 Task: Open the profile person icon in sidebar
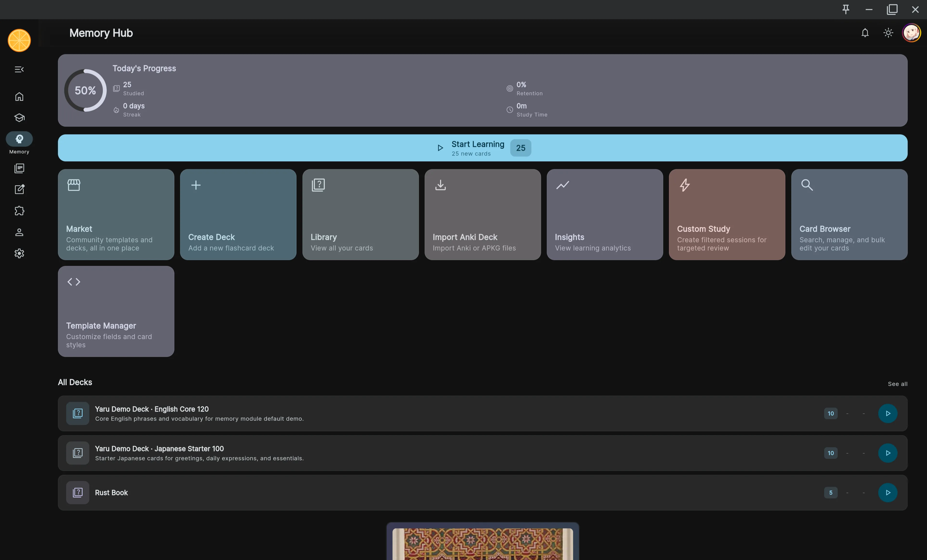coord(19,232)
